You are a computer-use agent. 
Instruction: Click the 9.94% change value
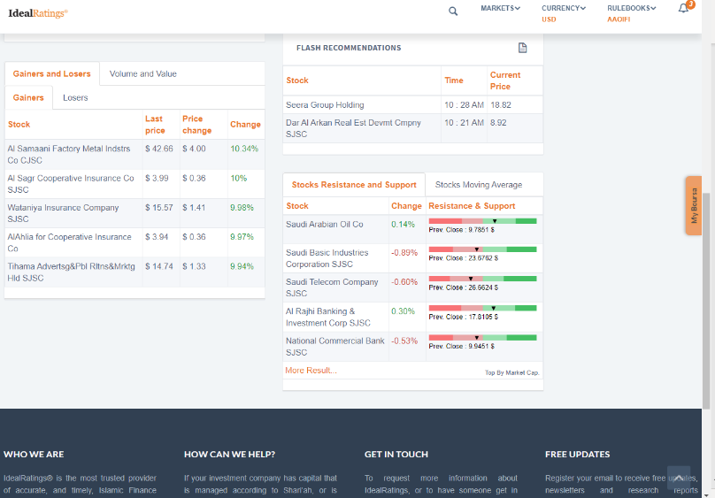(242, 266)
